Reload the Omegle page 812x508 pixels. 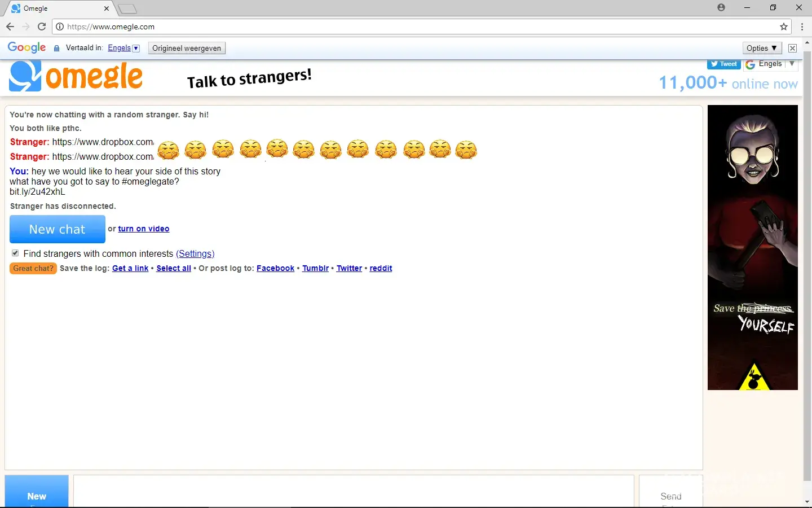42,27
